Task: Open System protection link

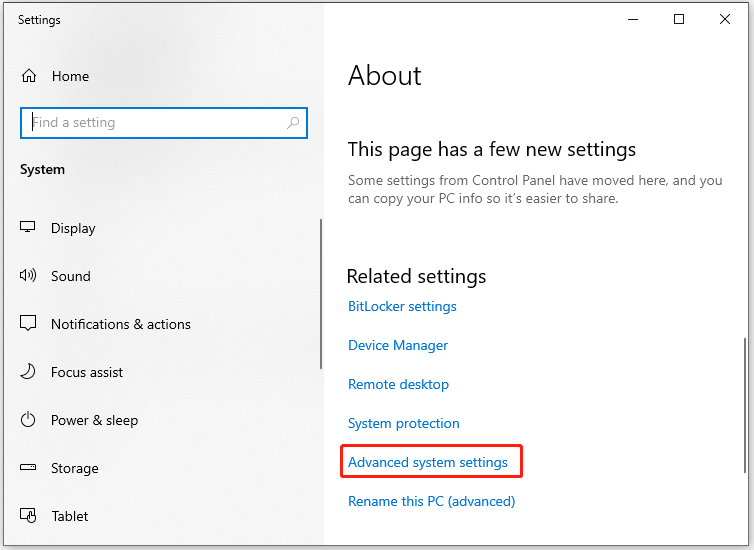Action: pos(404,423)
